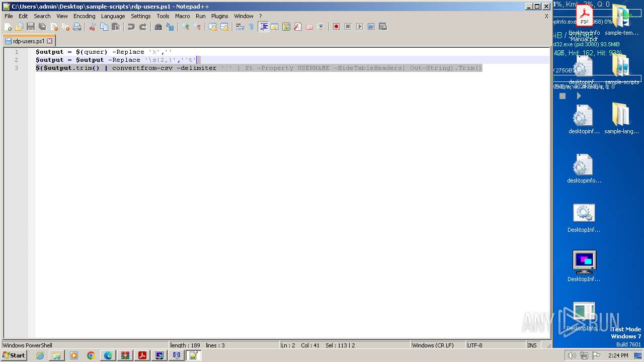This screenshot has width=644, height=362.
Task: Open the Macro menu
Action: (182, 16)
